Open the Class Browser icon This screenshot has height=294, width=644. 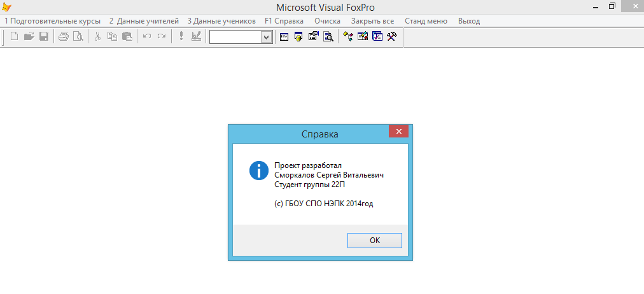click(348, 37)
